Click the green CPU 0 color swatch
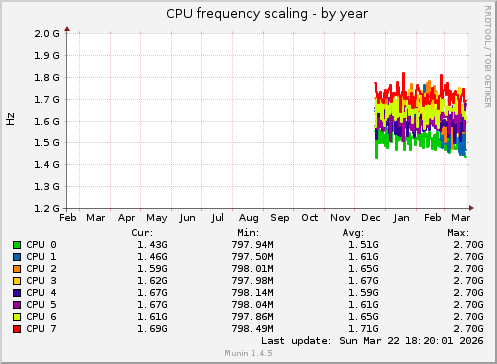 coord(17,245)
